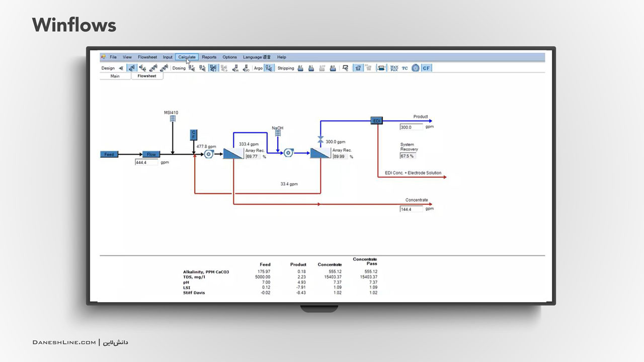
Task: Click the MSI410 dosing icon on flowsheet
Action: (x=173, y=119)
